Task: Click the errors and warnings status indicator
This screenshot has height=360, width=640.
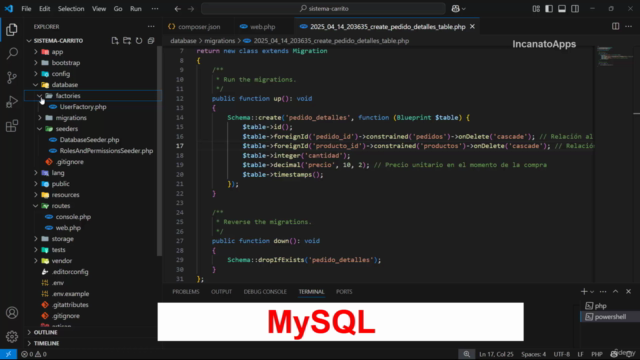Action: [x=34, y=354]
